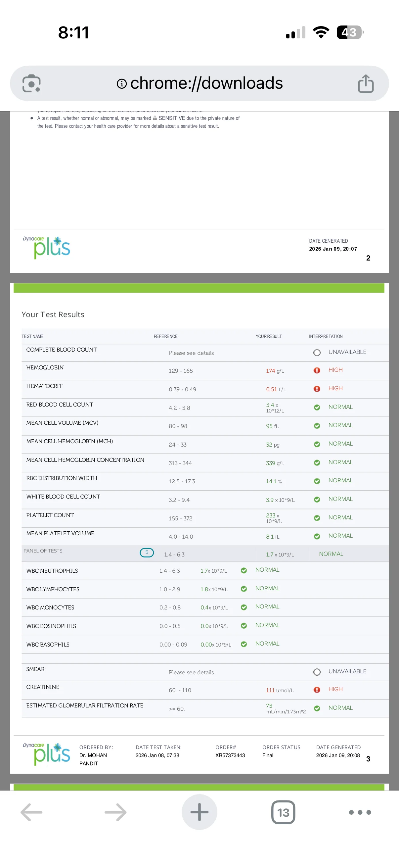The image size is (399, 868).
Task: Tap 'Please see details' in Smear row
Action: 191,672
